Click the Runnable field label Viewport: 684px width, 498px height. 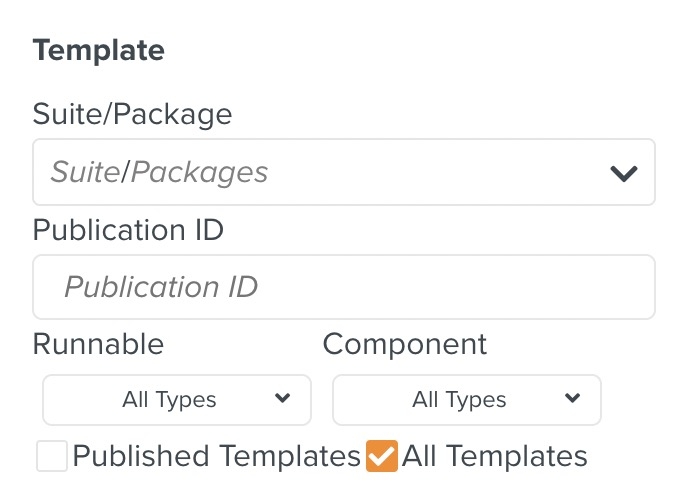tap(98, 344)
